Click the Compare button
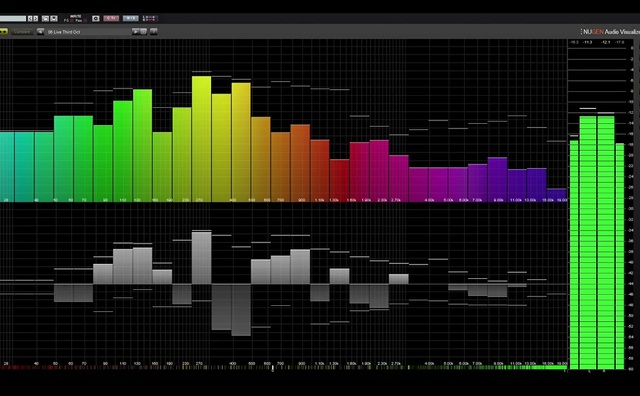The width and height of the screenshot is (640, 396). click(x=22, y=31)
